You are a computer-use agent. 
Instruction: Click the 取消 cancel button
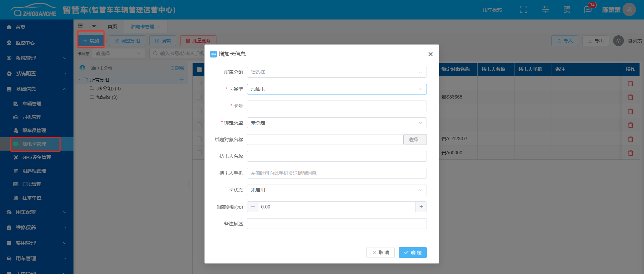coord(380,252)
